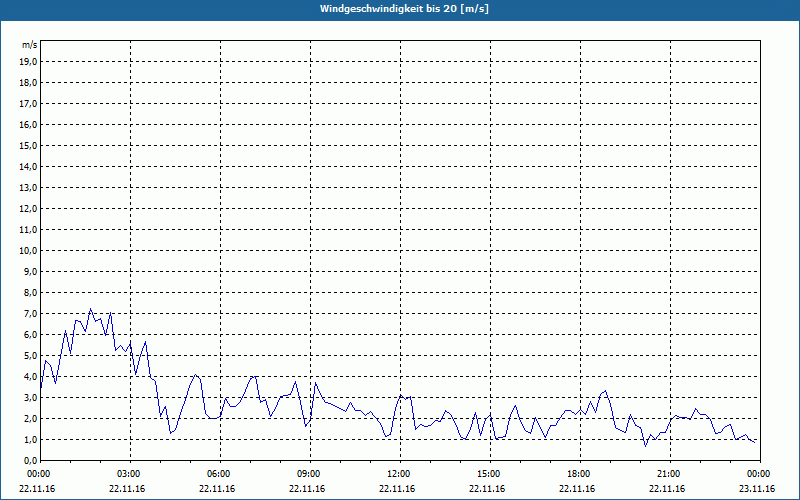800x500 pixels.
Task: Click the 5,0 value on y-axis
Action: (30, 356)
